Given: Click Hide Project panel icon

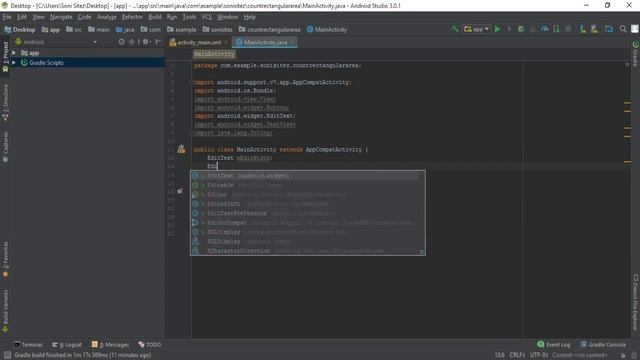Looking at the screenshot, I should coord(158,42).
